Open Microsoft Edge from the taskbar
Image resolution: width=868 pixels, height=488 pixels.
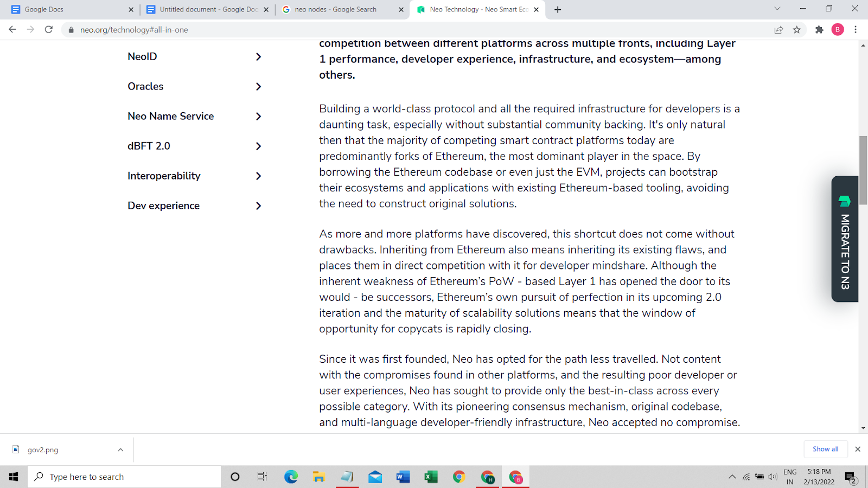[x=291, y=477]
